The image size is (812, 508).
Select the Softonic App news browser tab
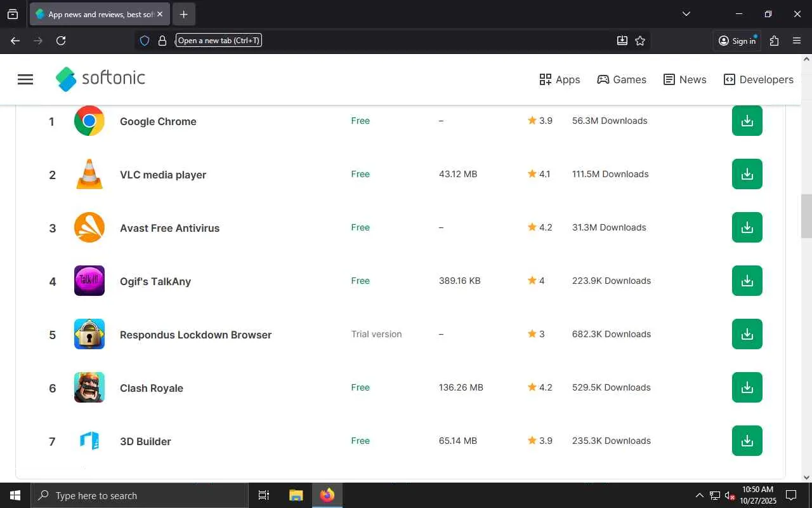pos(100,14)
